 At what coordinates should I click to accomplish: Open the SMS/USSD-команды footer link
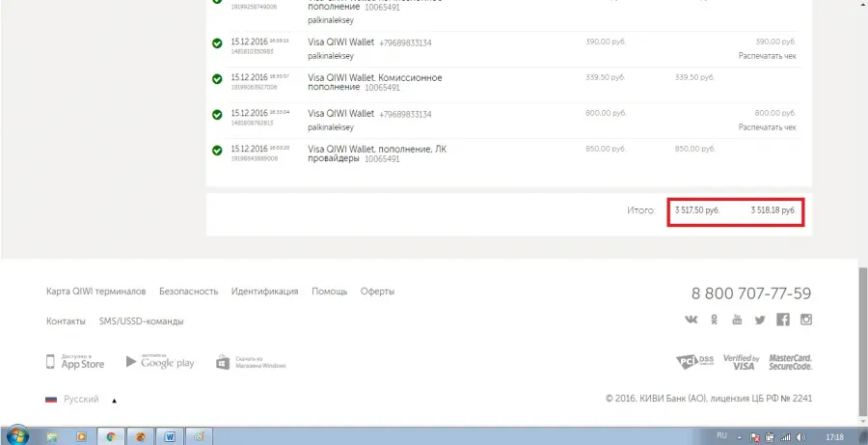tap(141, 320)
